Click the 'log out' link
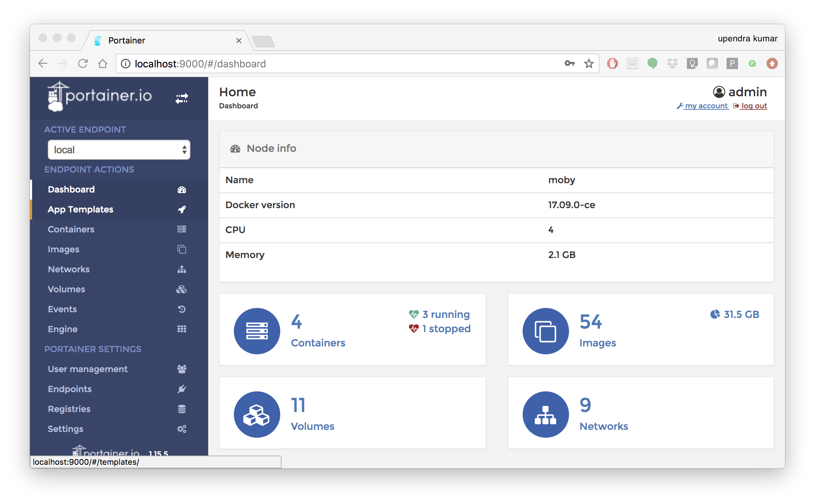This screenshot has height=504, width=815. point(750,106)
